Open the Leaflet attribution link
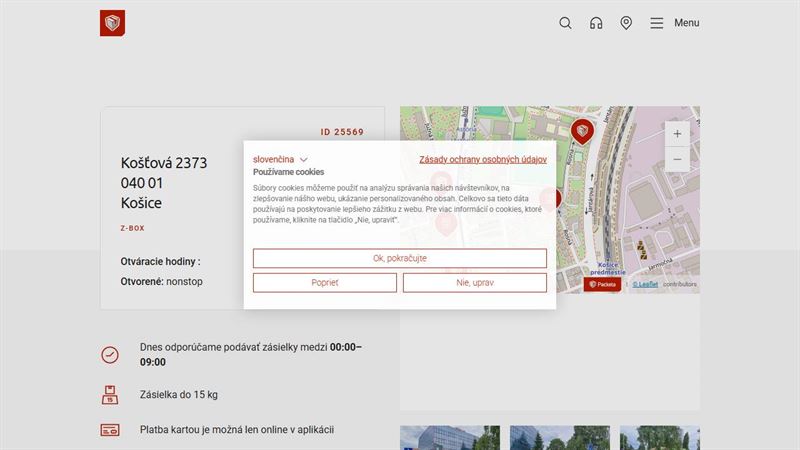 [645, 284]
